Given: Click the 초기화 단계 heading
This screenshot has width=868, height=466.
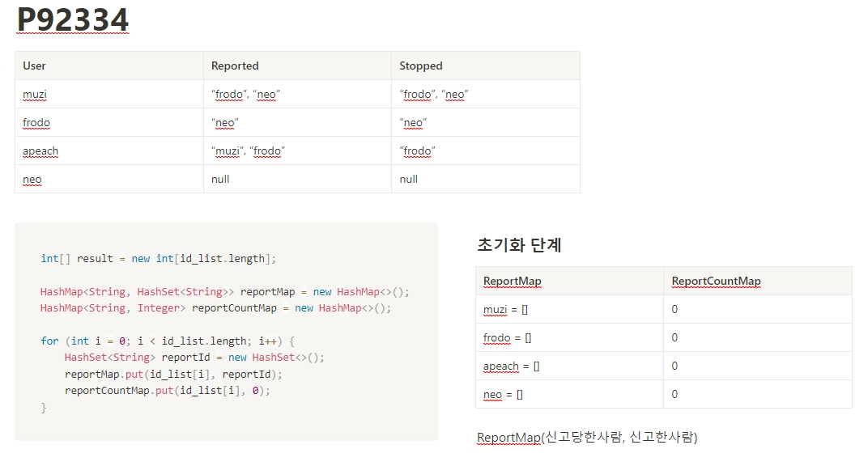Looking at the screenshot, I should pos(519,245).
